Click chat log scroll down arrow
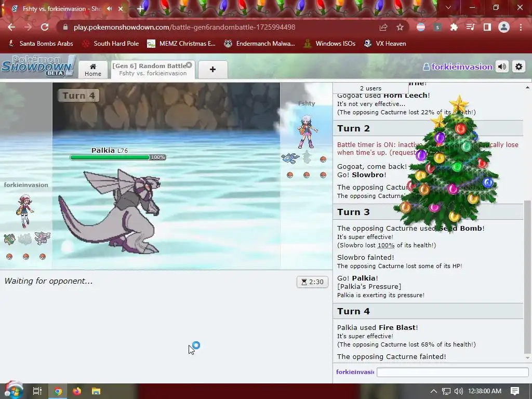Viewport: 532px width, 399px height. [x=527, y=357]
